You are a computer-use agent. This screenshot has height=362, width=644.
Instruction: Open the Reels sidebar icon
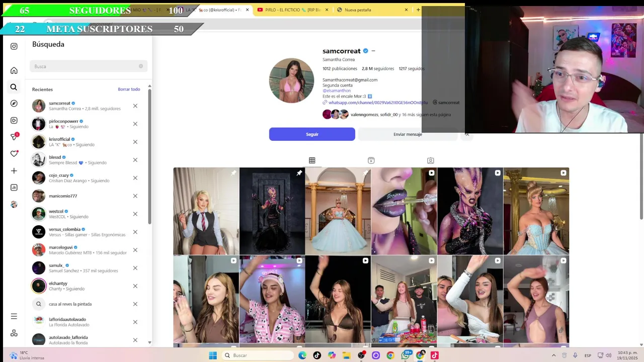[x=14, y=120]
